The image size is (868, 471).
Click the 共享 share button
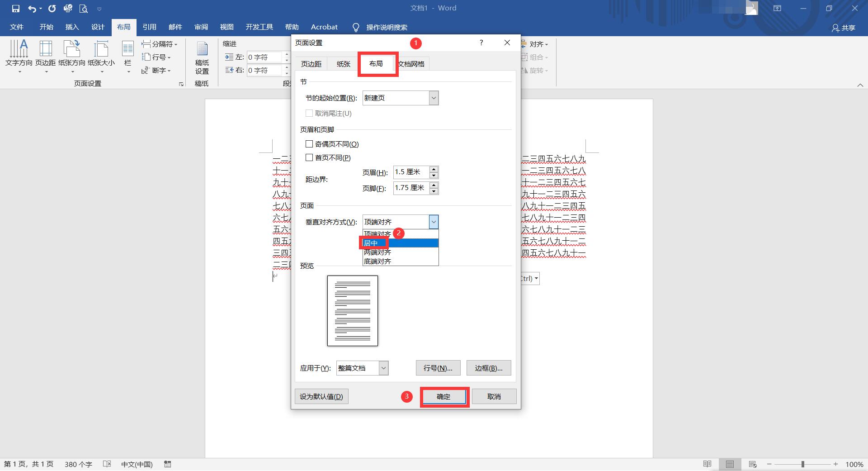(x=844, y=28)
